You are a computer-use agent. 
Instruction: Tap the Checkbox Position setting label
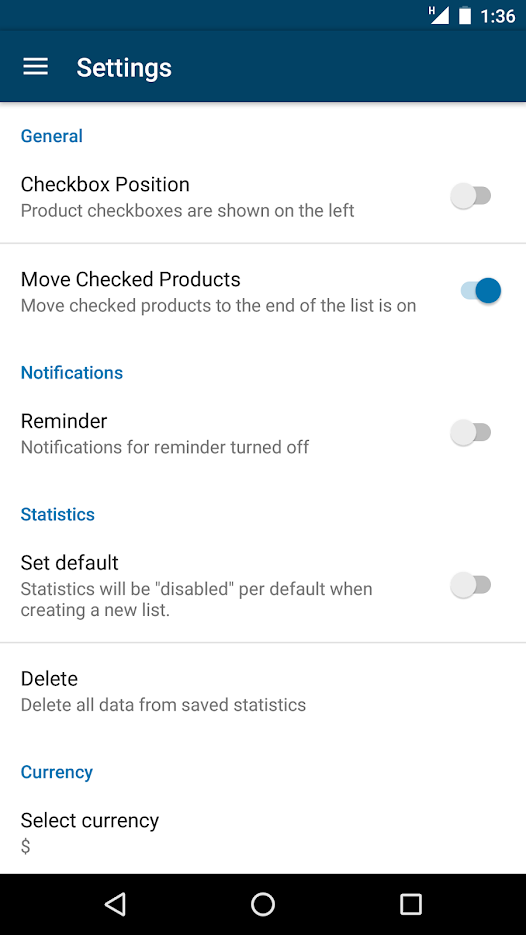pos(105,184)
